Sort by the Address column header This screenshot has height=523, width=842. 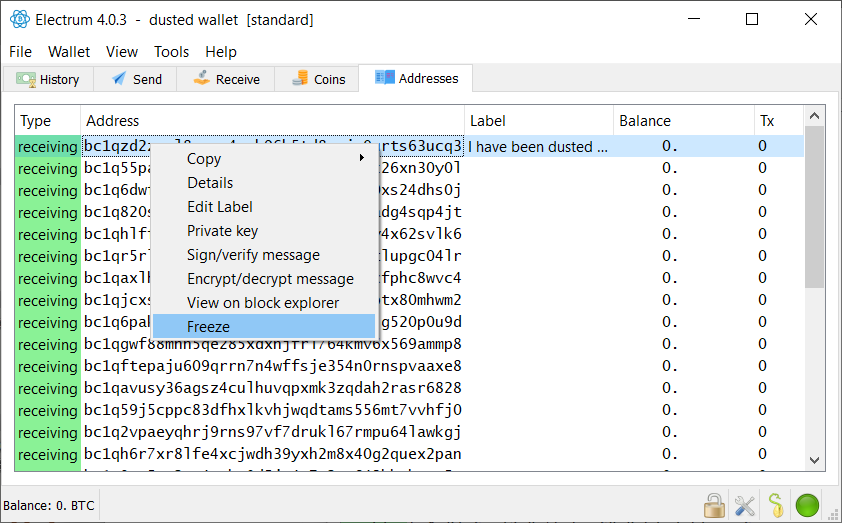click(272, 121)
